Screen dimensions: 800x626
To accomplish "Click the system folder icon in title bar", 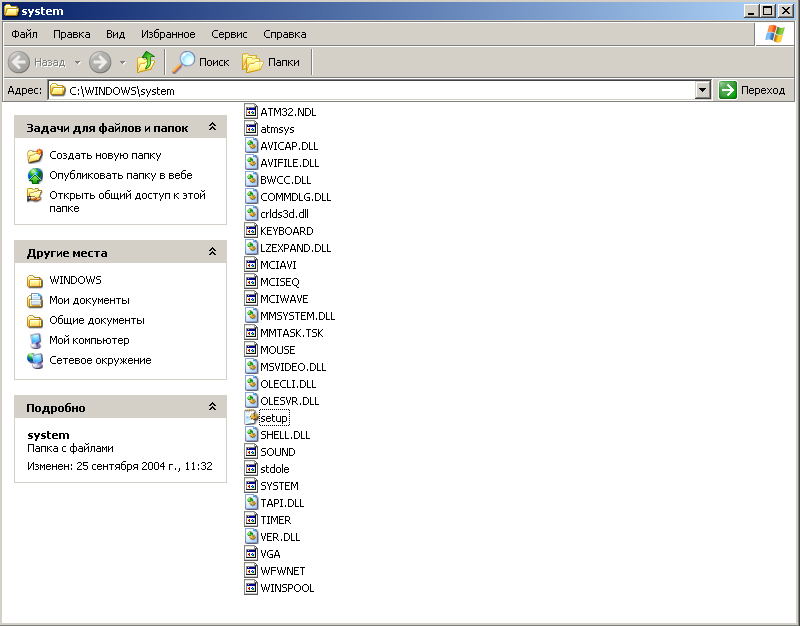I will coord(11,10).
